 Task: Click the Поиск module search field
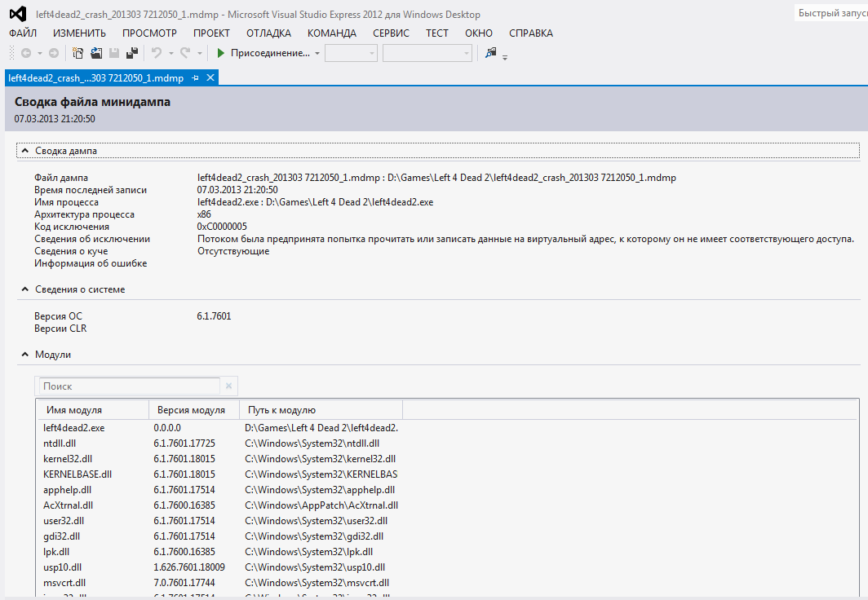129,386
